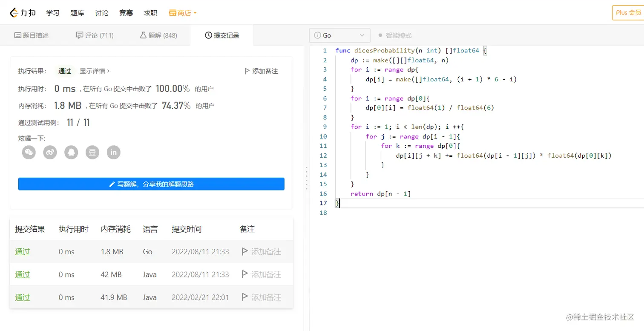
Task: Click the 74.37% memory percentile value
Action: point(176,106)
